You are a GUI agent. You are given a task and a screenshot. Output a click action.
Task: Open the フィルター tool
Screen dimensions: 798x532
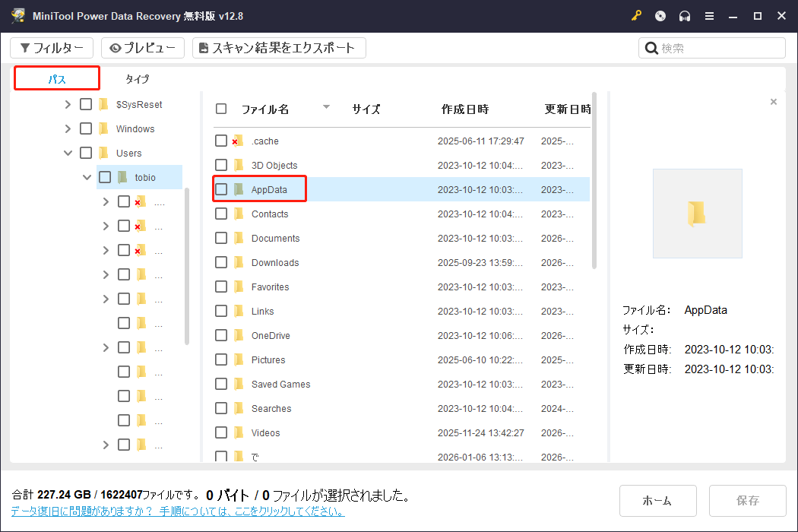tap(51, 47)
